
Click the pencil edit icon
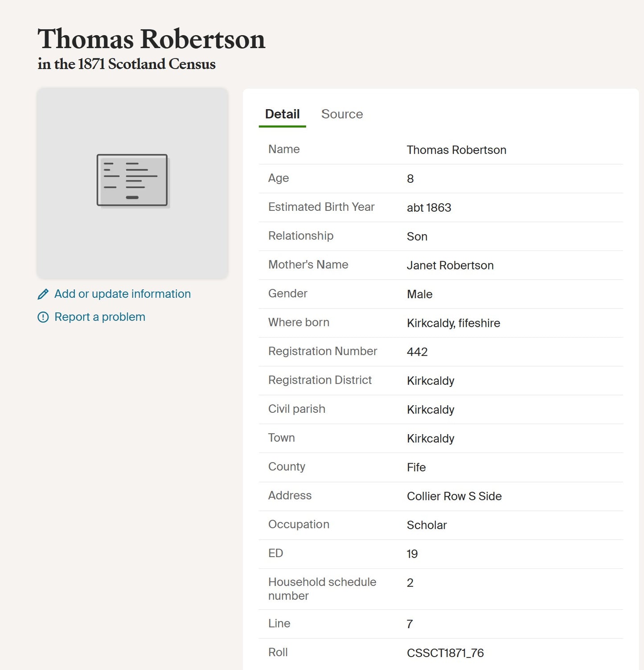(x=43, y=294)
